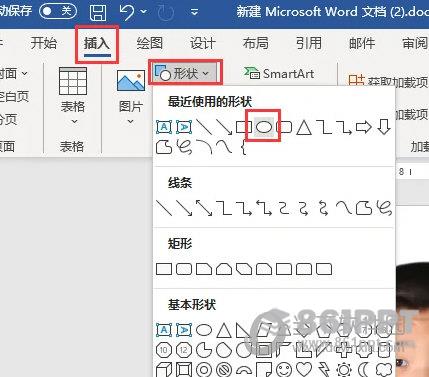Expand the arrow below 图片
429x377 pixels.
point(131,122)
